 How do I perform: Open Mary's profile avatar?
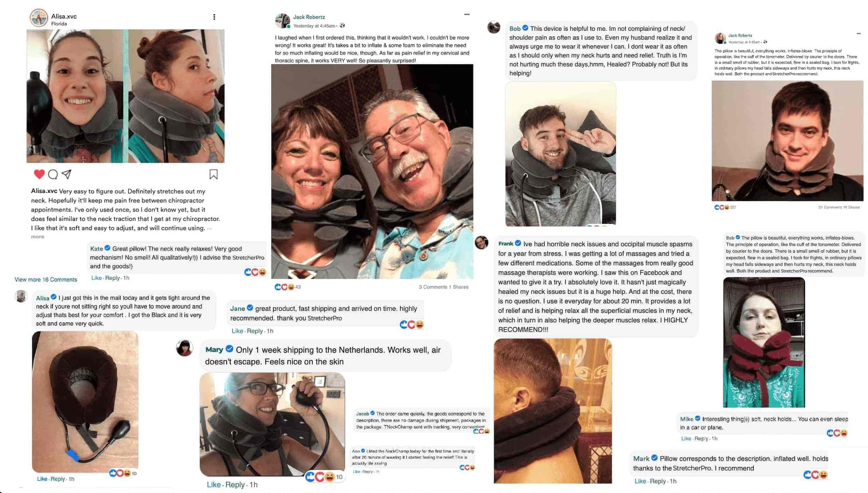pyautogui.click(x=184, y=348)
